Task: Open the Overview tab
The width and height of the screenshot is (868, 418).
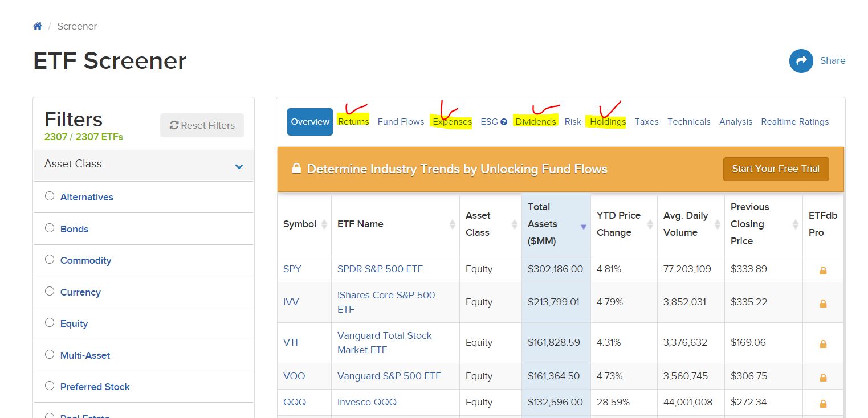Action: coord(310,122)
